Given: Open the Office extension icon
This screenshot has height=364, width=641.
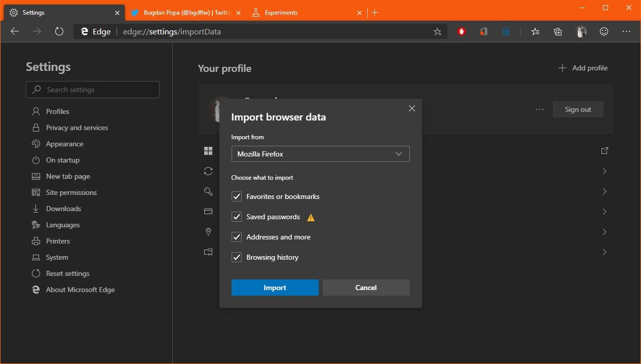Looking at the screenshot, I should point(483,31).
